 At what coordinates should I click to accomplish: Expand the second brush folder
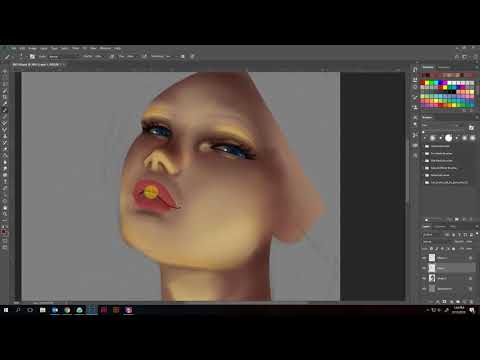(427, 153)
